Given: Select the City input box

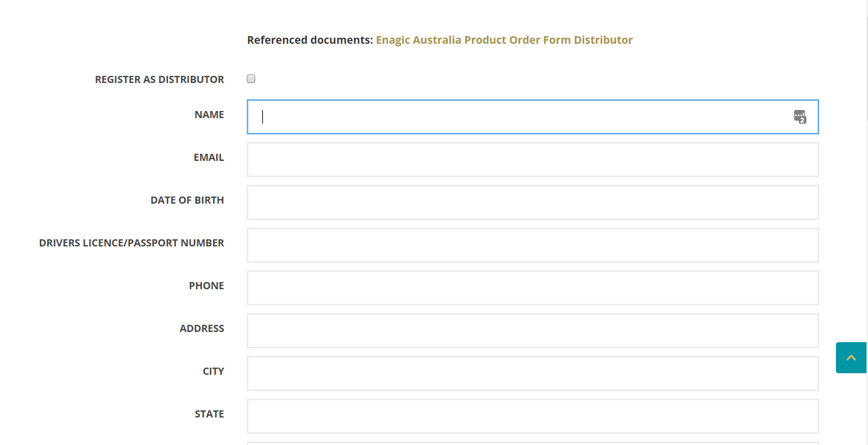Looking at the screenshot, I should [x=532, y=374].
